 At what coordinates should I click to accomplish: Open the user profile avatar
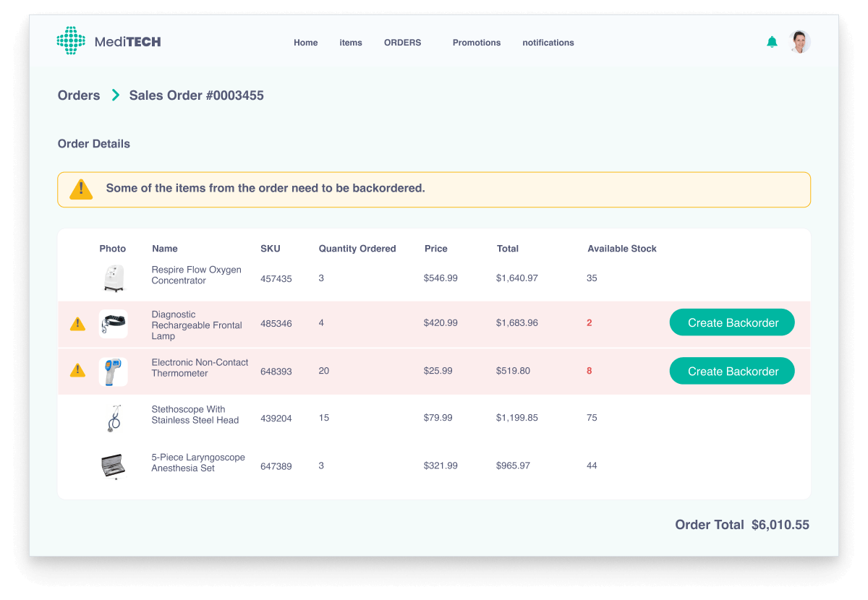(x=799, y=42)
